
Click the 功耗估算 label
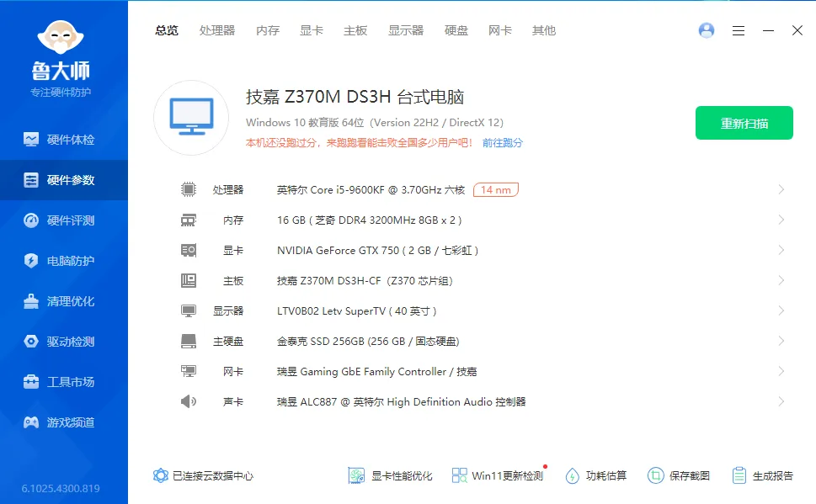606,475
